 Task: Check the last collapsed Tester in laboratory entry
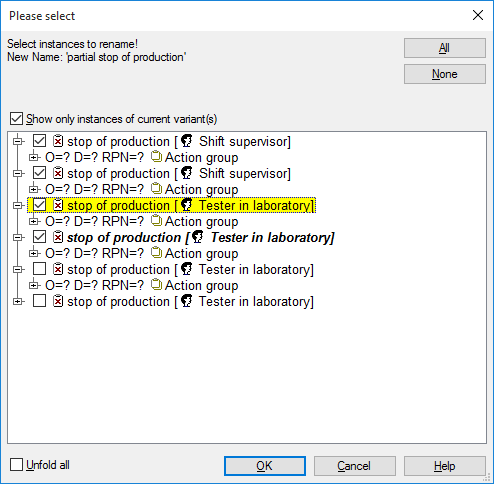[x=39, y=301]
